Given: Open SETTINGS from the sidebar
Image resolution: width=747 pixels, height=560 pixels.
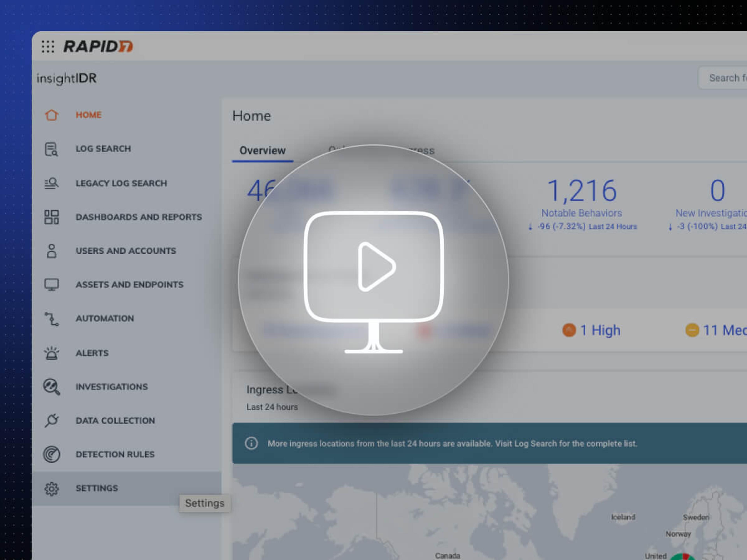Looking at the screenshot, I should [x=97, y=488].
